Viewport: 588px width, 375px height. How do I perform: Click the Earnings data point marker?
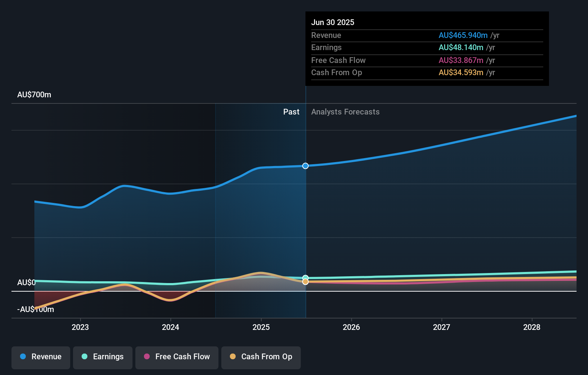pos(305,278)
